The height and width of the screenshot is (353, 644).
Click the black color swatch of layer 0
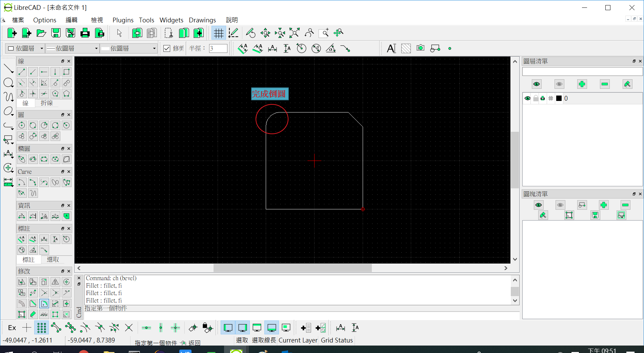[x=559, y=98]
